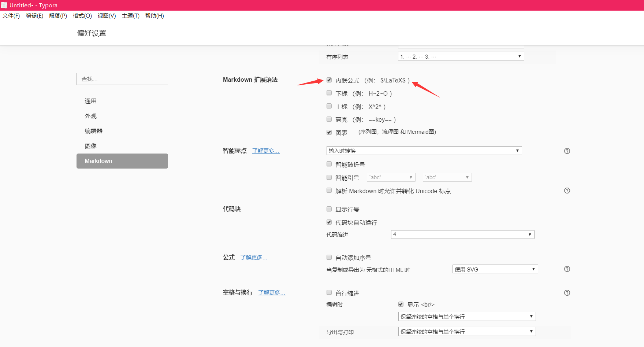Click 了解更多 link next to 公式
This screenshot has width=644, height=347.
pyautogui.click(x=254, y=257)
